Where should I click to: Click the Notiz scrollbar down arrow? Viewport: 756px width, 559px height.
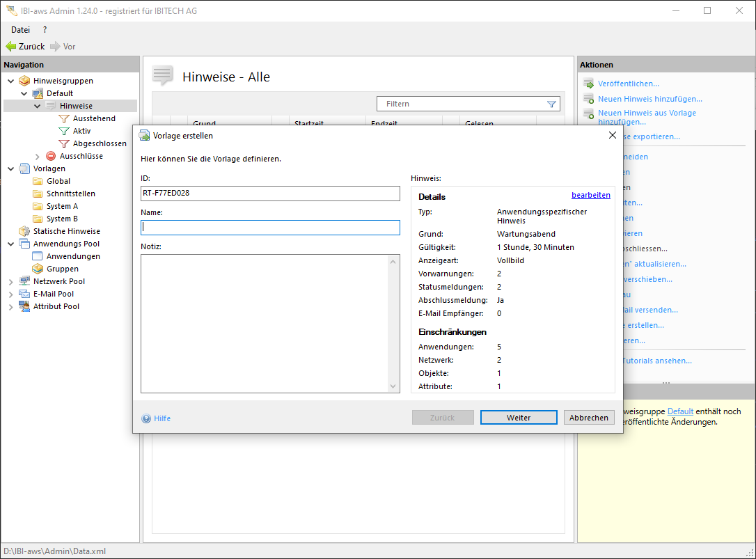pos(393,386)
